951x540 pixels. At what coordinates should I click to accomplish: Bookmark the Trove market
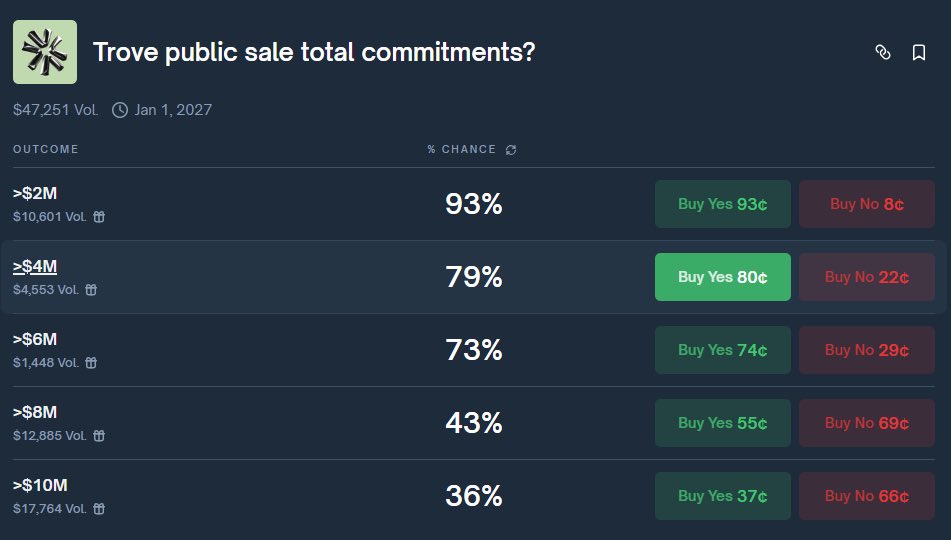click(919, 52)
